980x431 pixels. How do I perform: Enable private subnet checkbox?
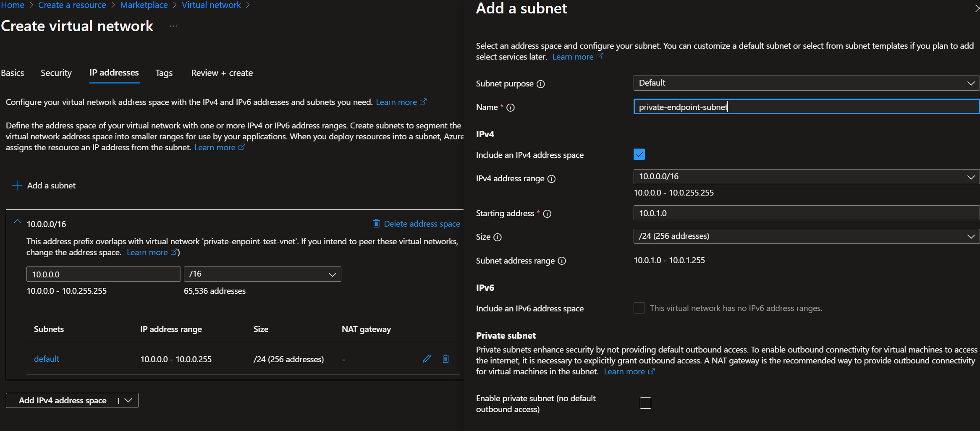(645, 403)
